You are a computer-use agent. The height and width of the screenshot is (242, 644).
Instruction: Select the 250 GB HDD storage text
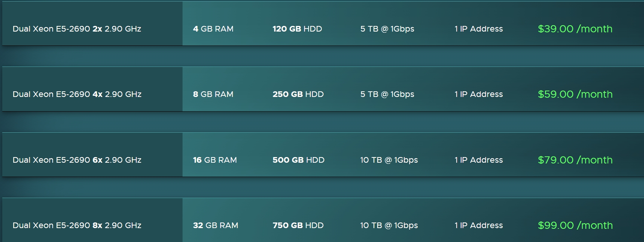[298, 94]
